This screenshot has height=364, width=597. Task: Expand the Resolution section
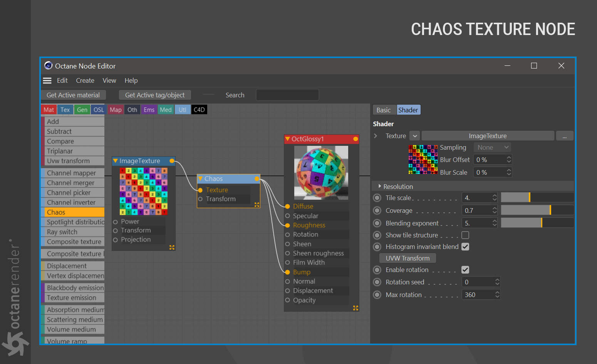(x=380, y=186)
